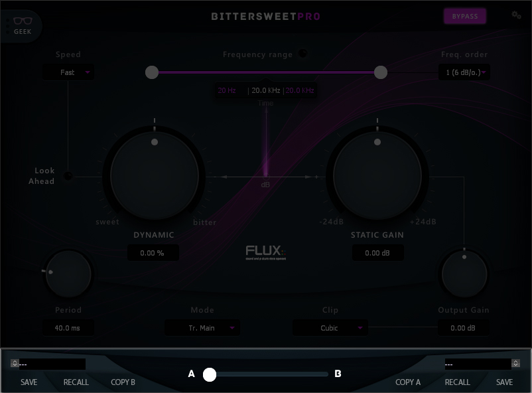This screenshot has height=393, width=532.
Task: Click the Dynamic sweet/bitter knob
Action: [x=155, y=177]
